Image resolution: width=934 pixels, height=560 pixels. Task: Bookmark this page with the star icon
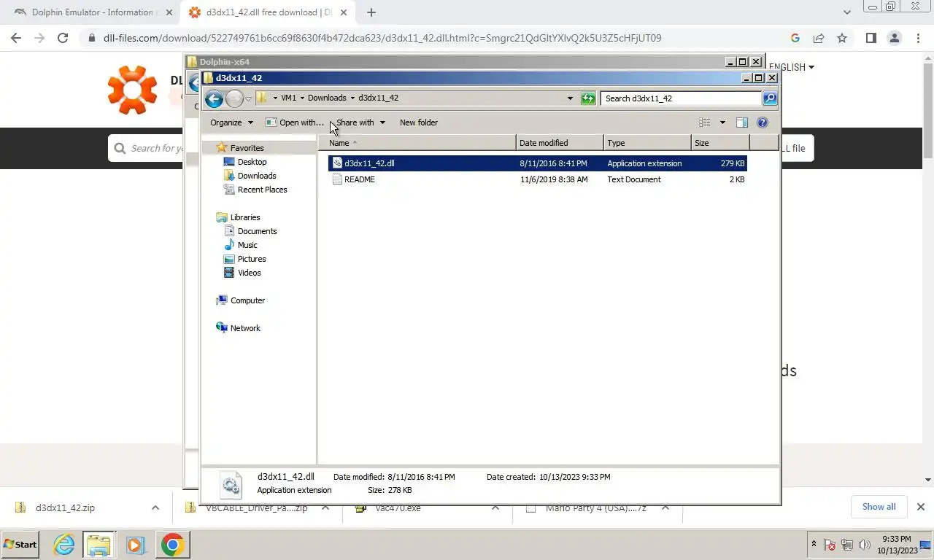842,38
